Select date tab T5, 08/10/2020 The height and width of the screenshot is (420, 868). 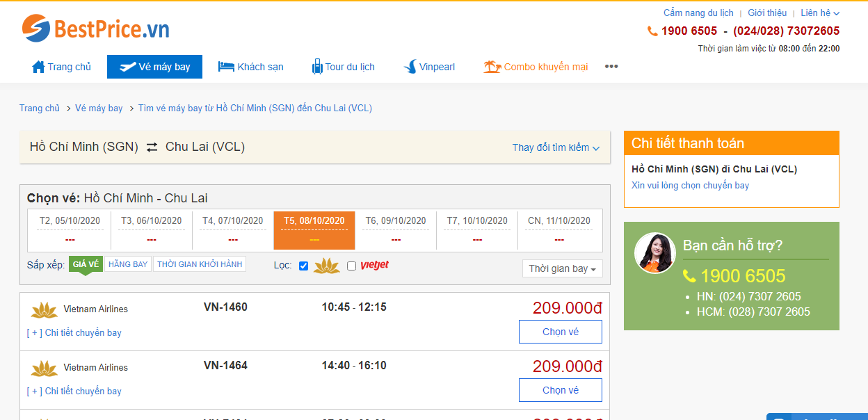[314, 230]
